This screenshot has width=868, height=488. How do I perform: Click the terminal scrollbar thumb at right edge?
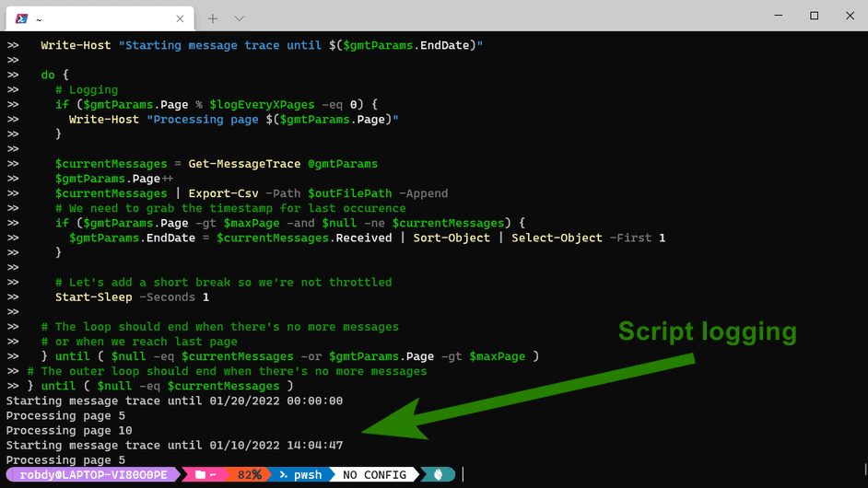(x=865, y=470)
